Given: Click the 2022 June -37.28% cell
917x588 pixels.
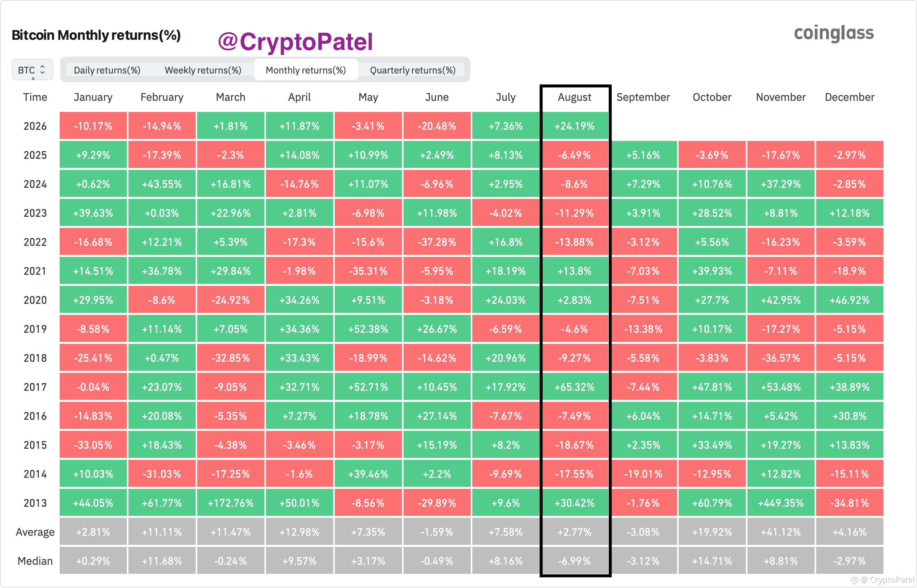Looking at the screenshot, I should [437, 242].
